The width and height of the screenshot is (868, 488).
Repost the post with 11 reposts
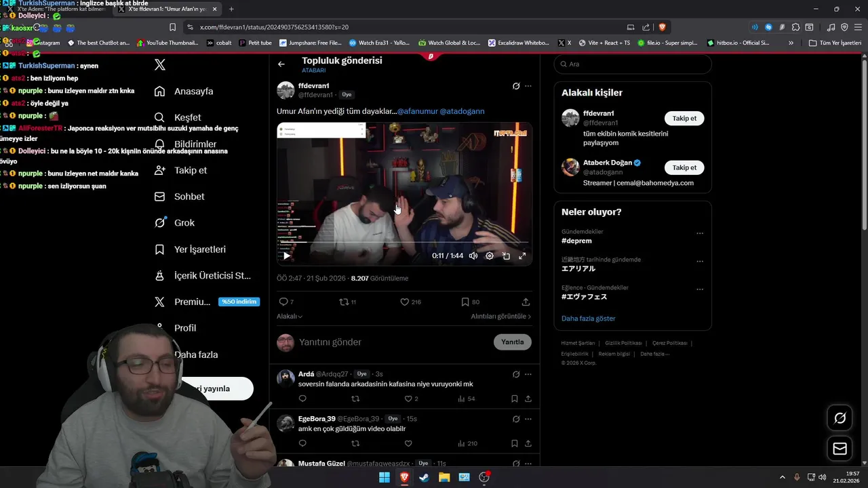(347, 302)
